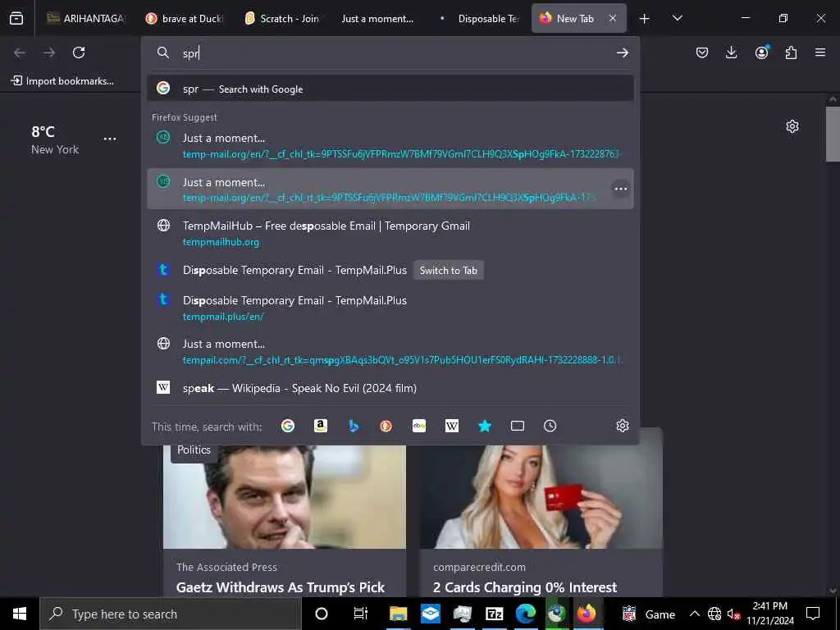Open 2 Cards Charging 0% Interest card

pos(525,587)
